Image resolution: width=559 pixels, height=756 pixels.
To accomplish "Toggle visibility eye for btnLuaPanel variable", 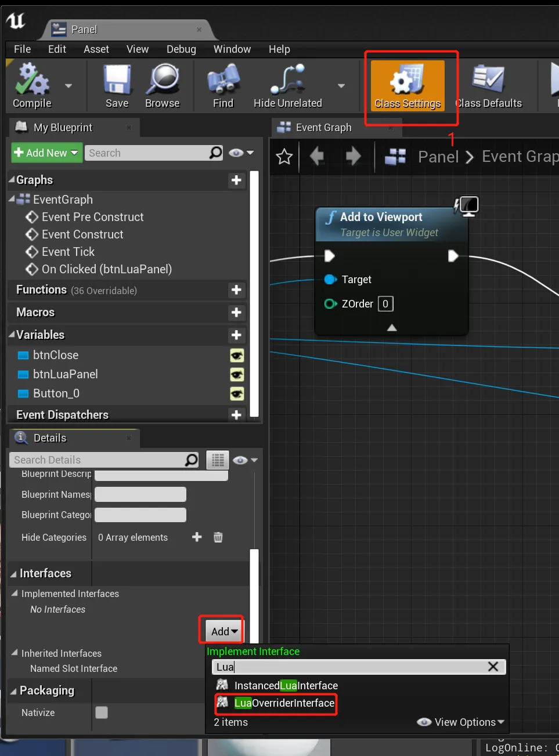I will pos(236,375).
